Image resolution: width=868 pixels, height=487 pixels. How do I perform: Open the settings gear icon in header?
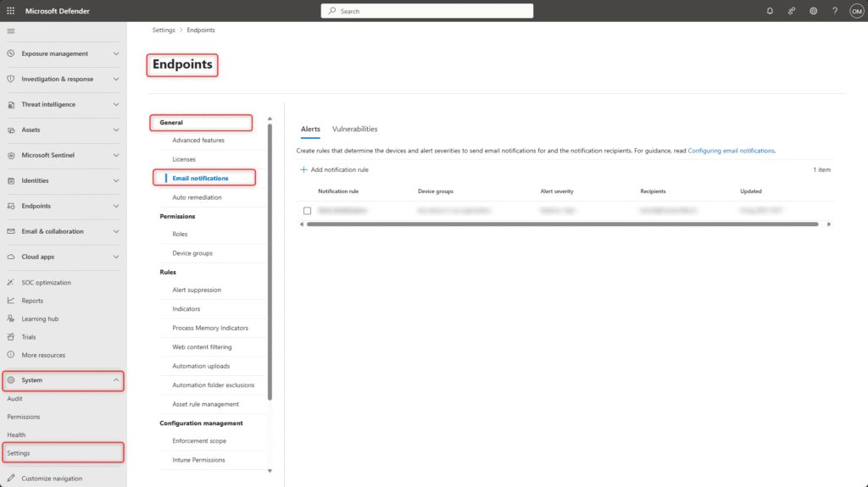[x=813, y=11]
